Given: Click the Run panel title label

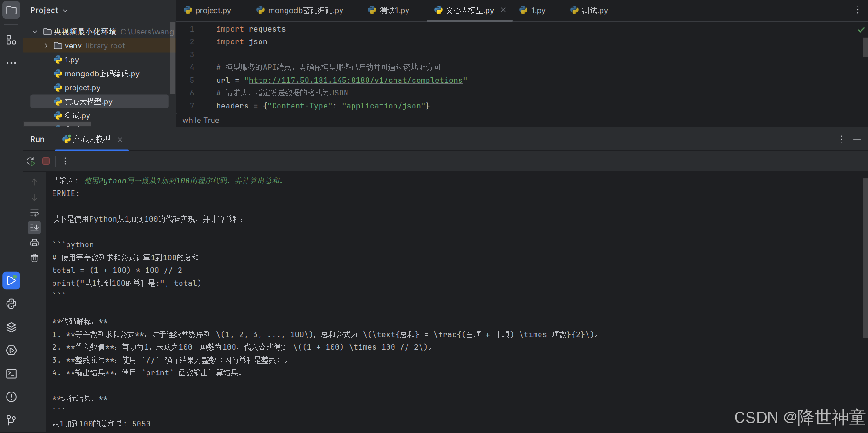Looking at the screenshot, I should tap(37, 139).
